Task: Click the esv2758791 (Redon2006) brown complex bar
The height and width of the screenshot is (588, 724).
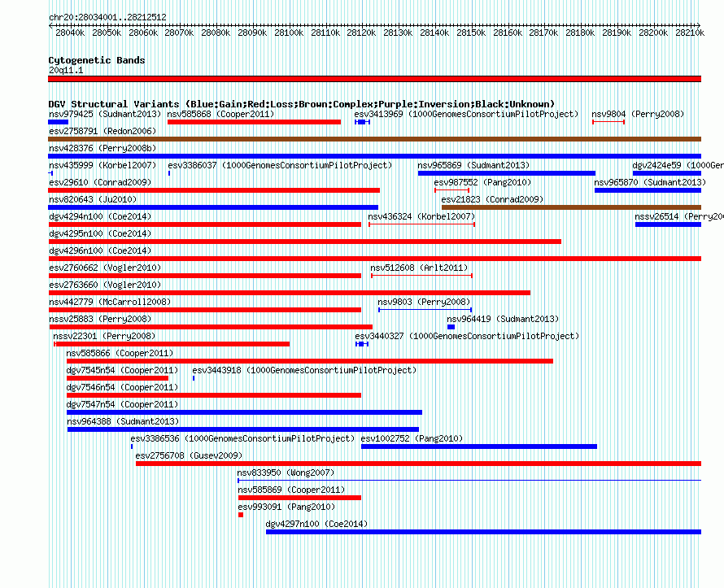Action: (374, 139)
